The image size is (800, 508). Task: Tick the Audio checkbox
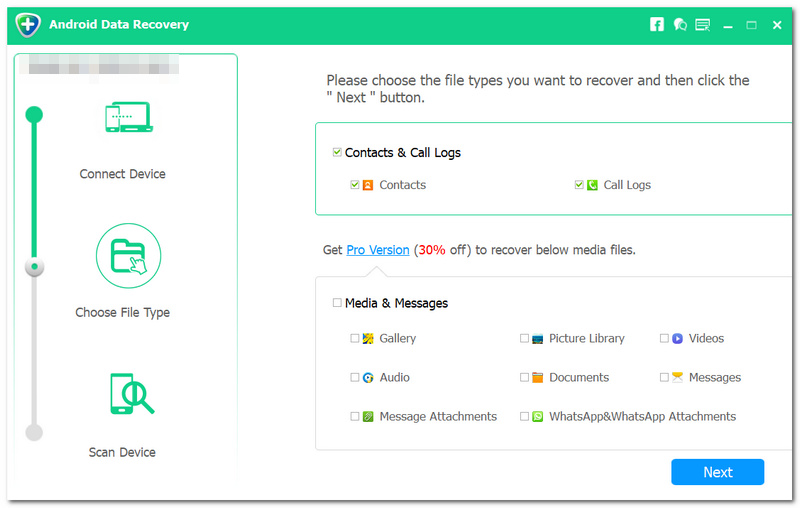355,377
